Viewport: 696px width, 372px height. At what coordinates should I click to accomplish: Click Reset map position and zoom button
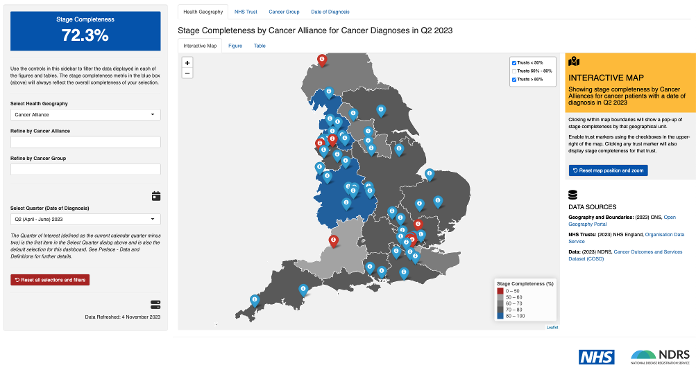(x=608, y=170)
